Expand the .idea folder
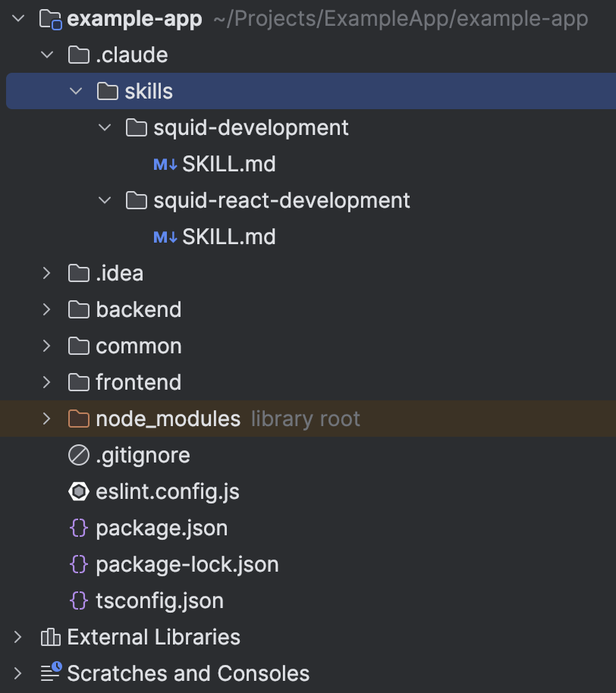 (x=47, y=274)
